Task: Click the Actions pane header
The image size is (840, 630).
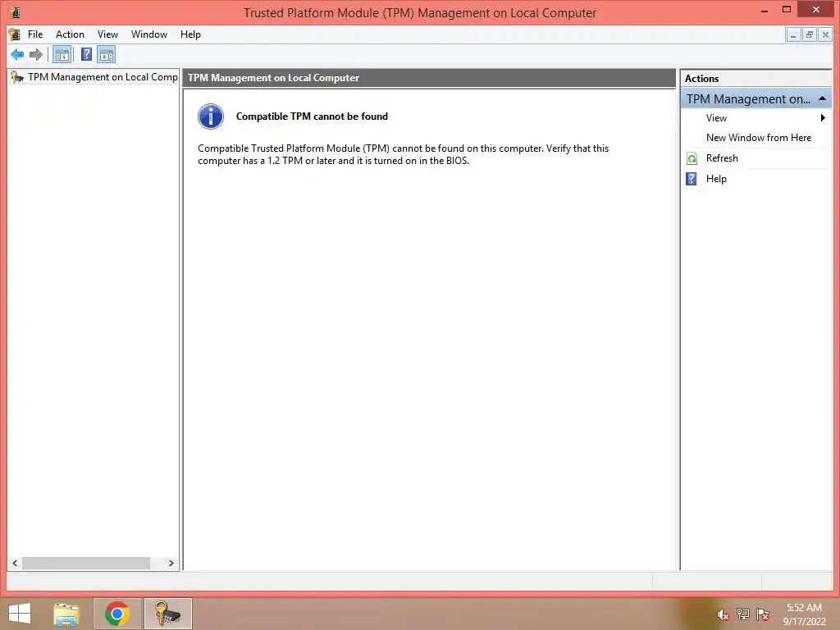Action: pos(756,79)
